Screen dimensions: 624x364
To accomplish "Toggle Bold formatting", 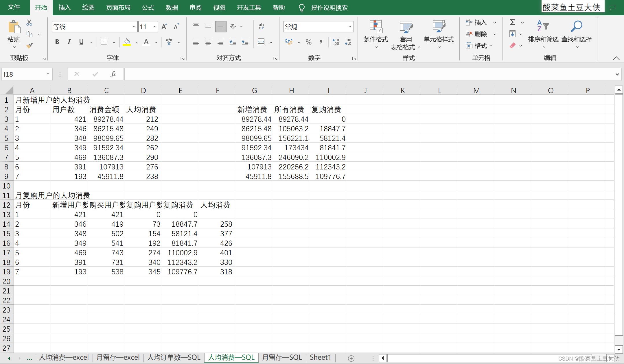I will coord(57,42).
